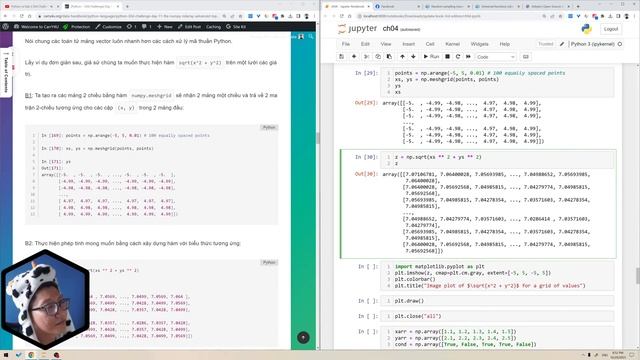640x360 pixels.
Task: Click the Python logo in Jupyter header
Action: coord(587,29)
